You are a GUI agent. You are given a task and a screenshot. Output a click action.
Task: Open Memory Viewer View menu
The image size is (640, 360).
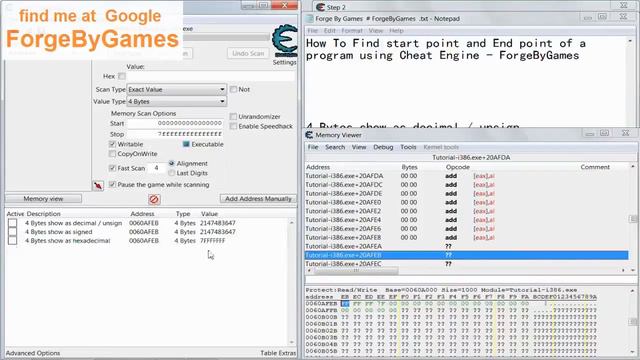[359, 147]
